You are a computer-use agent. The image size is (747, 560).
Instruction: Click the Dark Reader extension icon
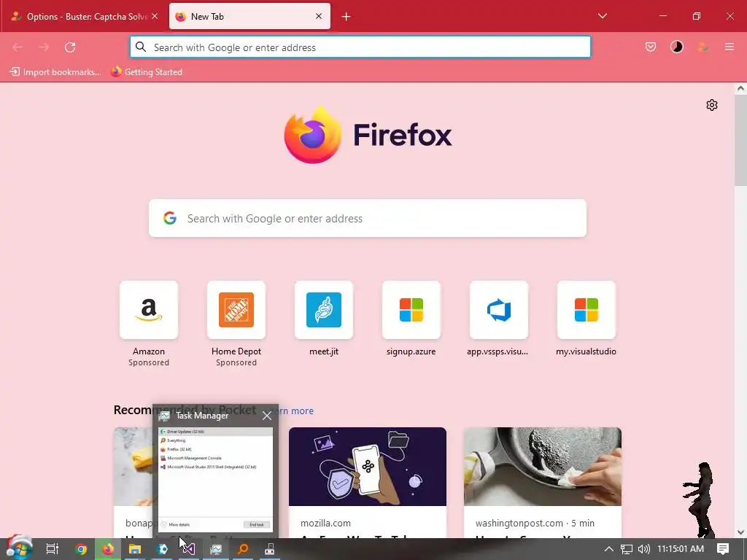coord(677,47)
